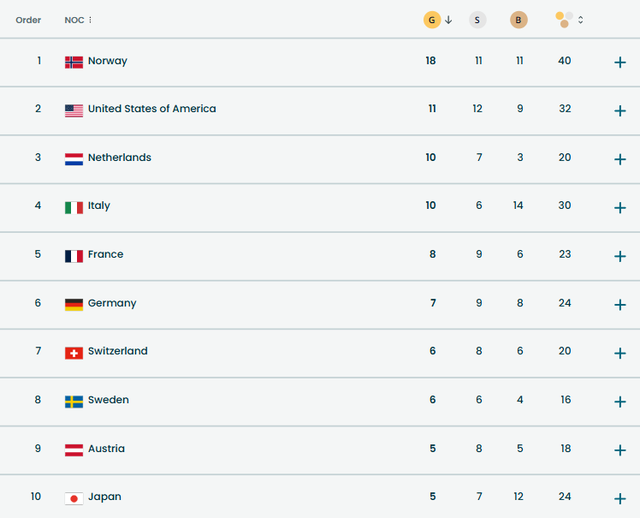Image resolution: width=640 pixels, height=518 pixels.
Task: Expand Sweden's row with plus icon
Action: [x=620, y=401]
